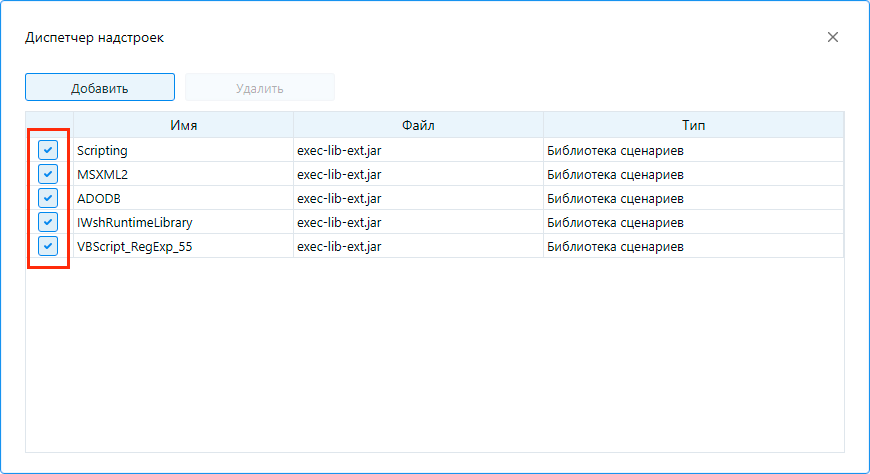Screen dimensions: 870x474
Task: Click exec-lib-ext.jar in the Scripting row
Action: pyautogui.click(x=339, y=150)
